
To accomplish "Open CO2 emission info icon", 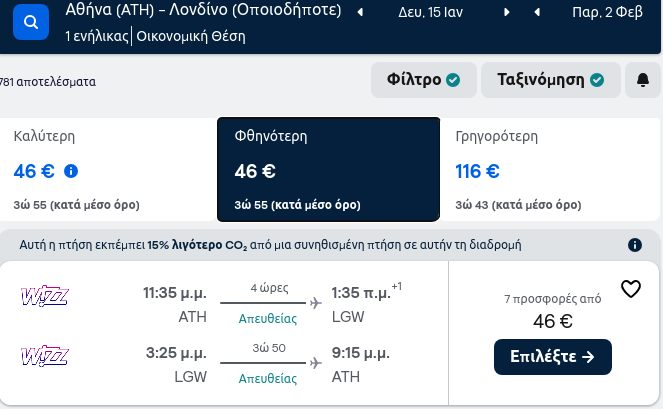I will [x=635, y=245].
